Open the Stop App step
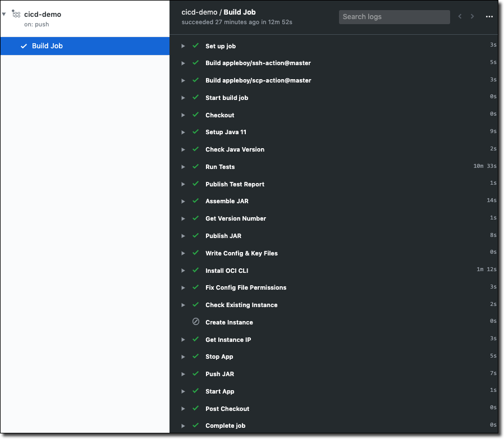Image resolution: width=504 pixels, height=439 pixels. 219,356
